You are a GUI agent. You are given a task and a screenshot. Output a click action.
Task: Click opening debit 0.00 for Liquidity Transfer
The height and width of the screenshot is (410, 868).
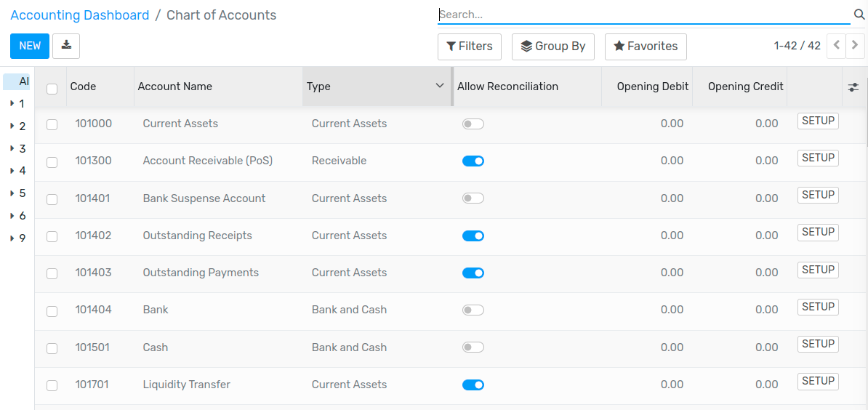click(x=672, y=385)
